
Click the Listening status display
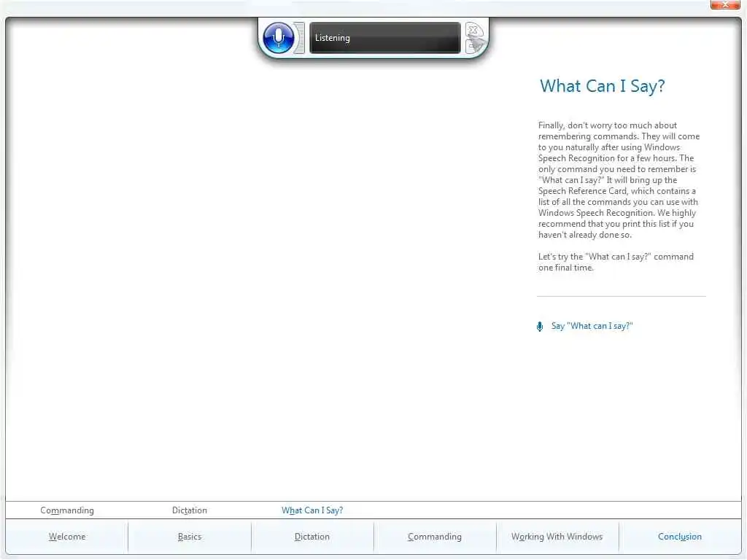[385, 38]
